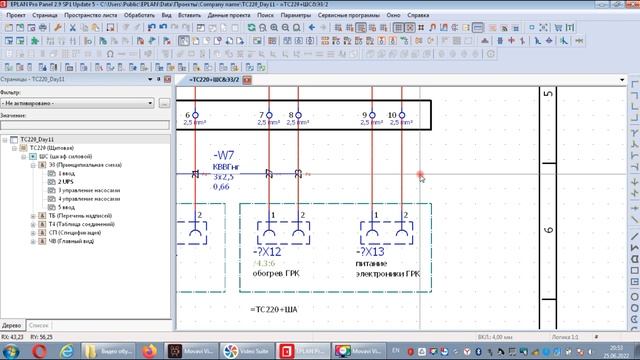Click the blue Undo arrow icon

point(151,28)
